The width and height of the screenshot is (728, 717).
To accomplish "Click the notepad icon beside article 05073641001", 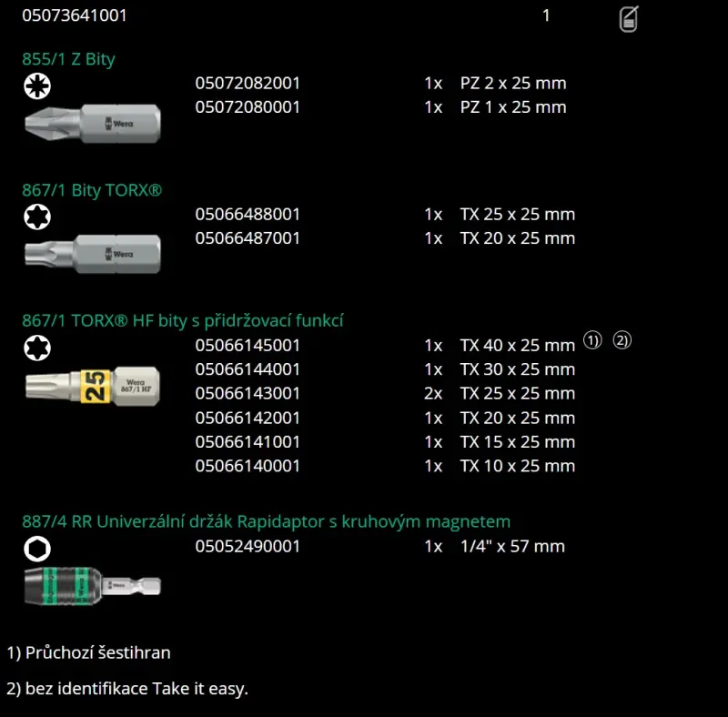I will [629, 18].
